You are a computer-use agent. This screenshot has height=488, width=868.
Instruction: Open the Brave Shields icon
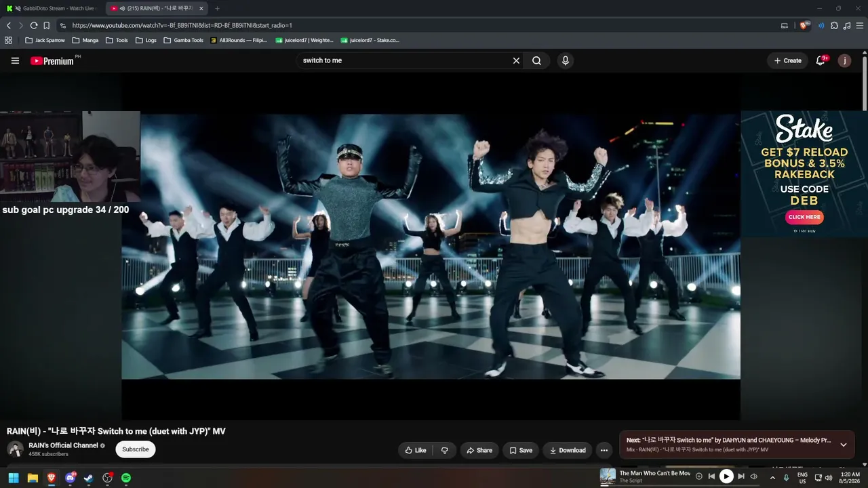[804, 26]
